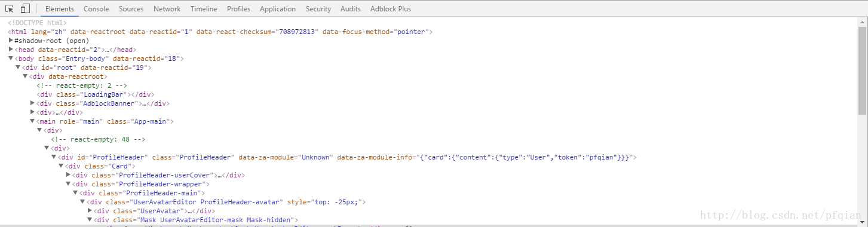Click the data-za-module="Unknown" attribute
Image resolution: width=868 pixels, height=227 pixels.
(286, 157)
